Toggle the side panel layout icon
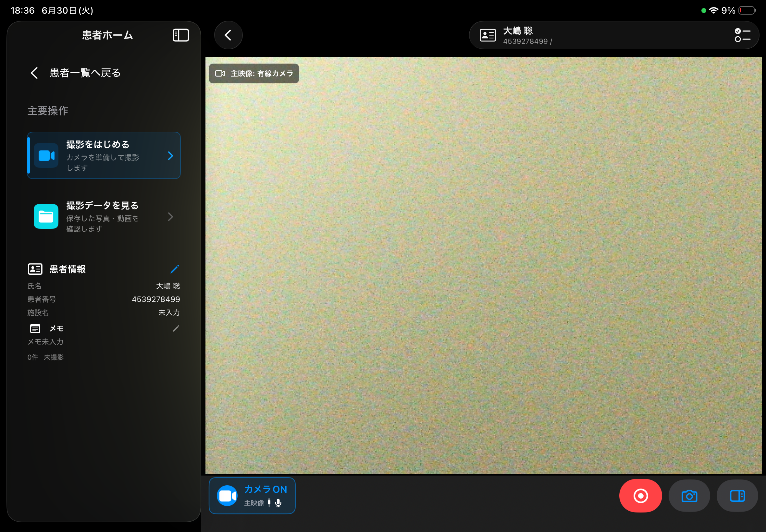This screenshot has width=766, height=532. tap(737, 496)
